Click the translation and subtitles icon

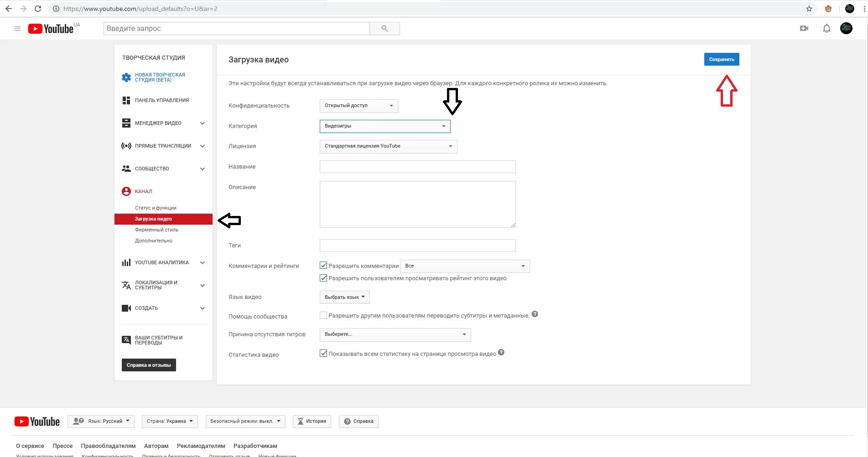pyautogui.click(x=126, y=285)
